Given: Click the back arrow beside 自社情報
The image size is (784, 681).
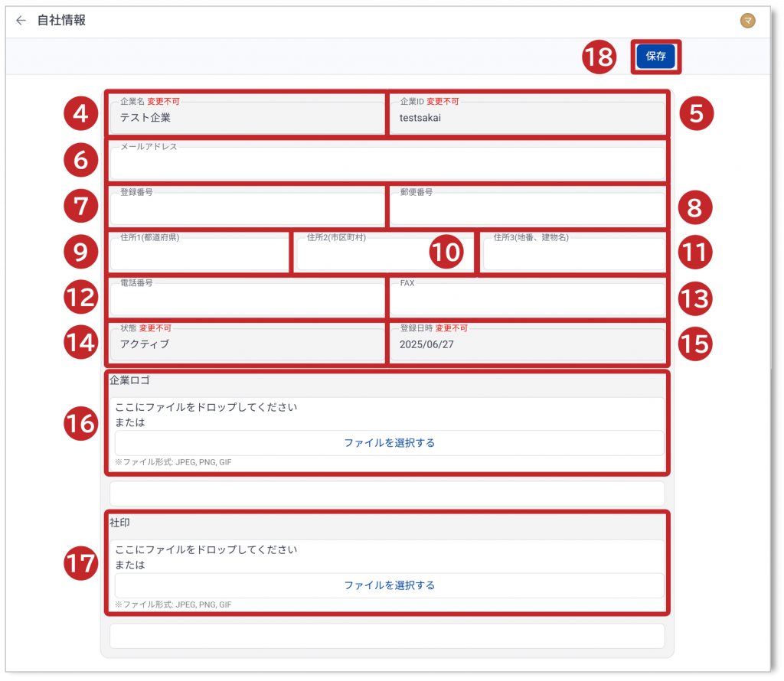Looking at the screenshot, I should (x=21, y=21).
